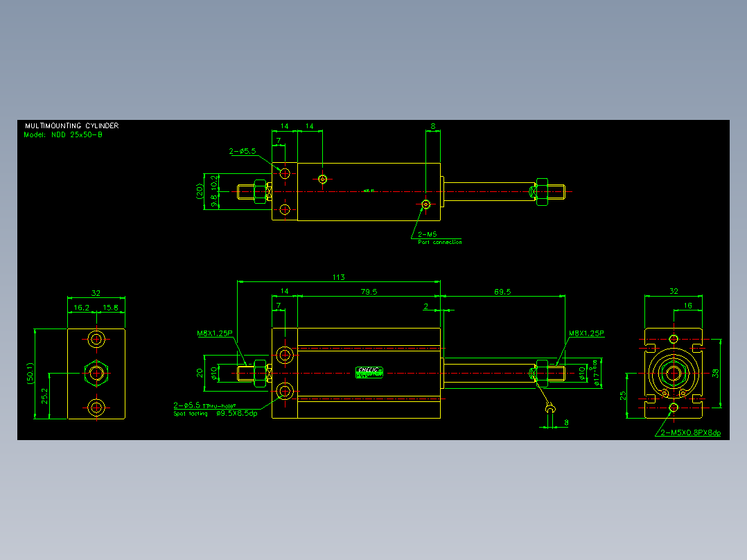This screenshot has width=747, height=560.
Task: Select the "25.2" dimension value
Action: tap(44, 396)
